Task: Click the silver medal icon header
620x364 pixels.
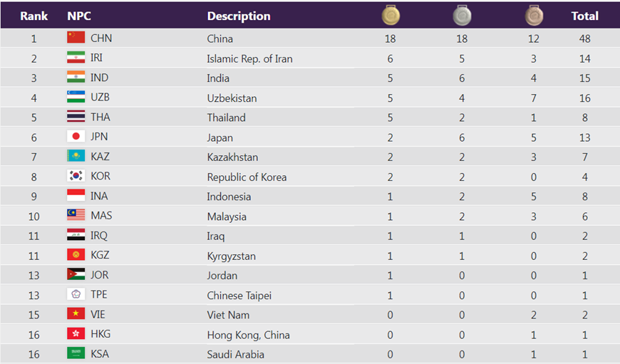Action: click(463, 15)
